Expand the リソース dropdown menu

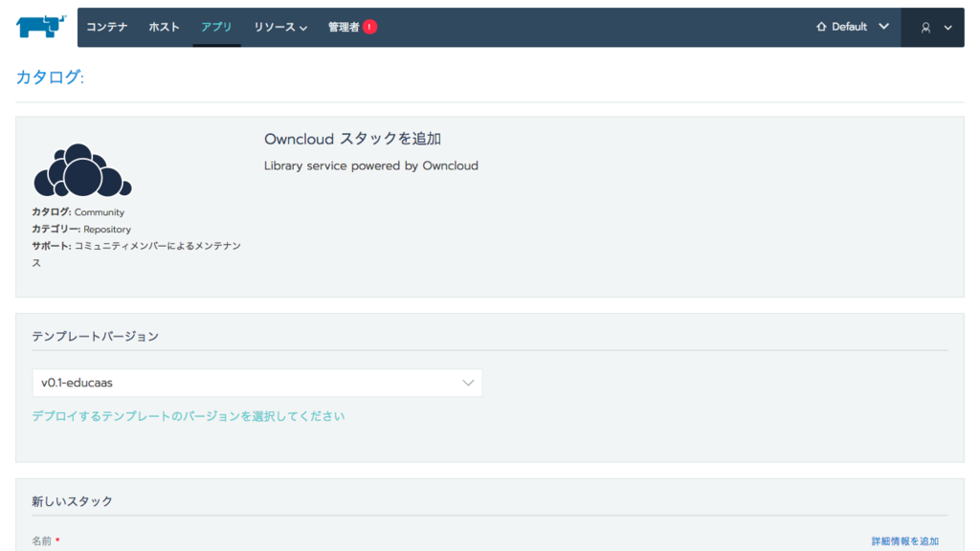[x=280, y=27]
